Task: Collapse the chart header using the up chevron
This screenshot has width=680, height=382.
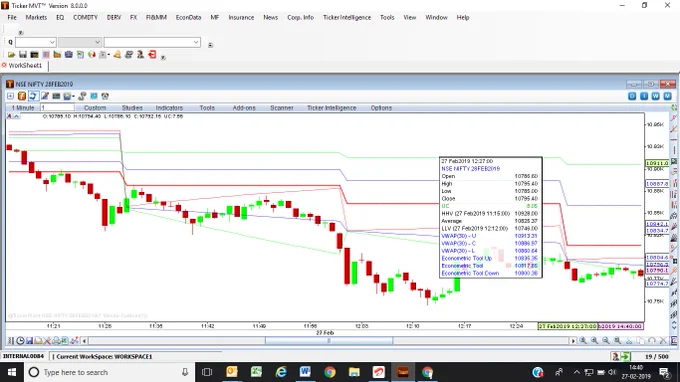Action: (16, 116)
